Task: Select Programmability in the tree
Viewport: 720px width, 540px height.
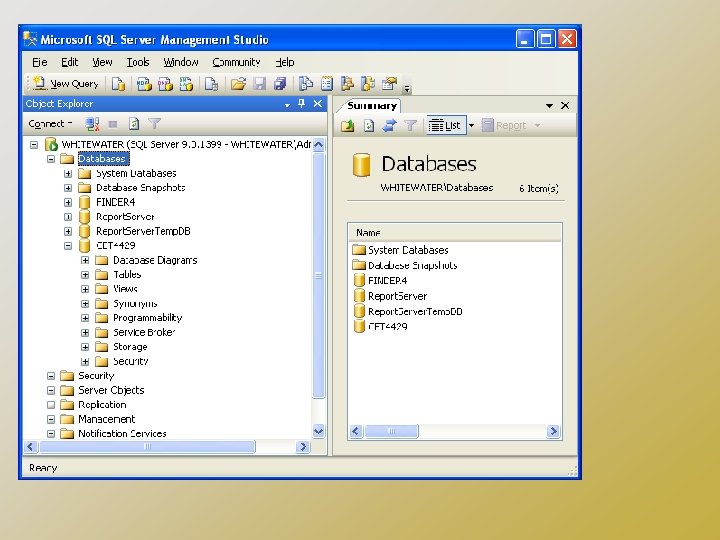Action: 147,318
